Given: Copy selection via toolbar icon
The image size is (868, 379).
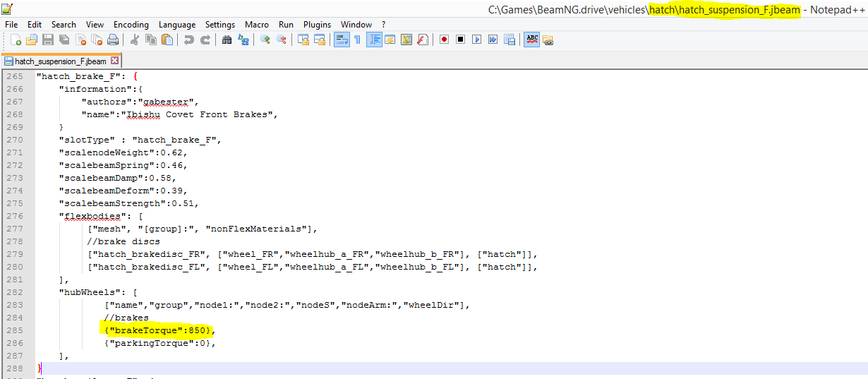Looking at the screenshot, I should [150, 40].
